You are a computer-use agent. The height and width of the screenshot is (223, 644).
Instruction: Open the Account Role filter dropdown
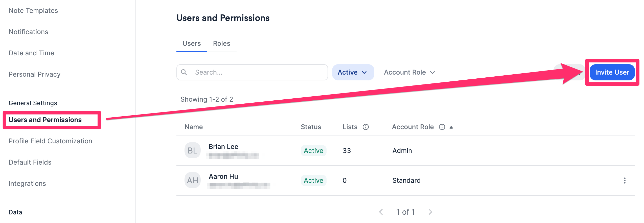tap(409, 72)
